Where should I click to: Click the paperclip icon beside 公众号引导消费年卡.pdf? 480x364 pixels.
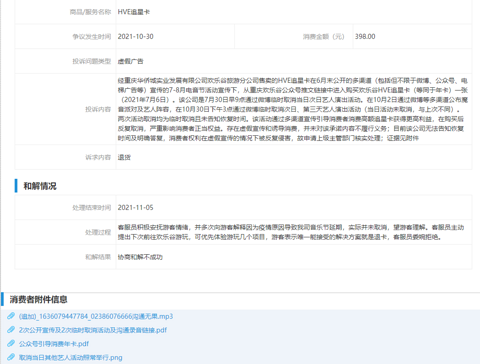11,343
